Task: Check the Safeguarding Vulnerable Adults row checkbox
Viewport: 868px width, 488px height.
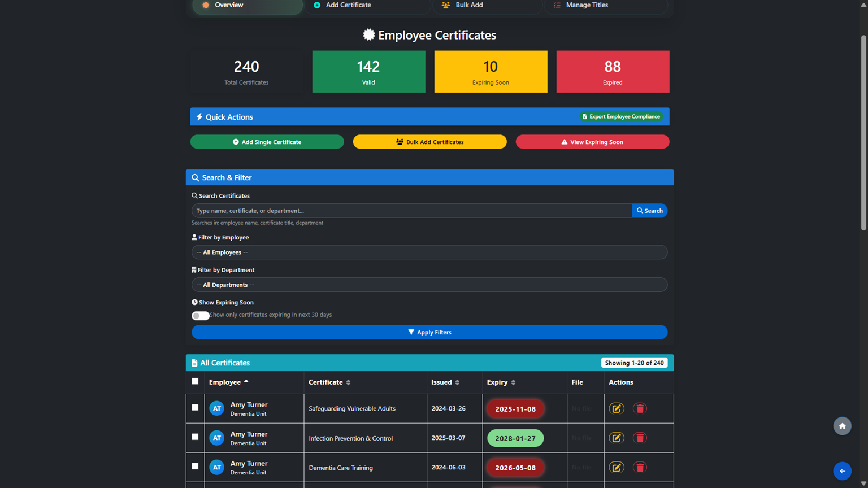Action: point(195,407)
